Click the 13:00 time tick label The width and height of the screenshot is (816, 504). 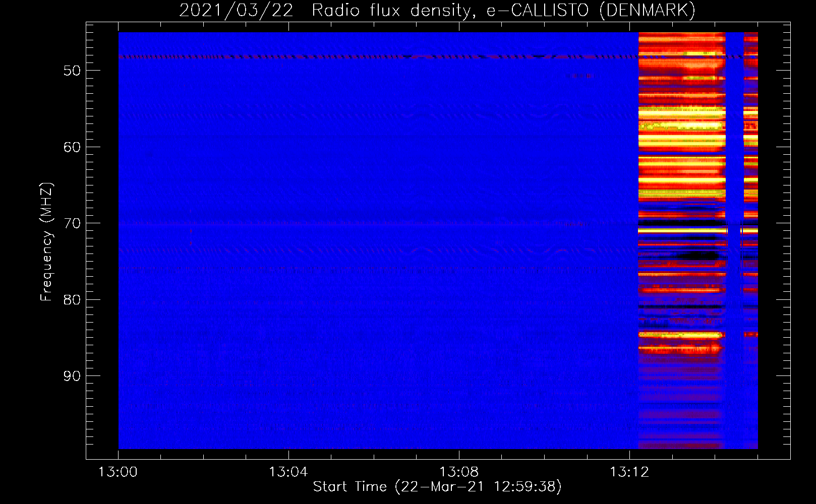click(118, 472)
